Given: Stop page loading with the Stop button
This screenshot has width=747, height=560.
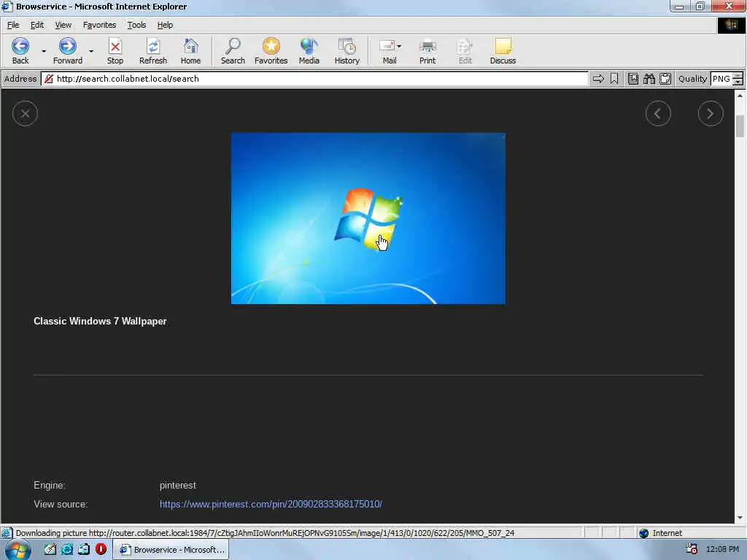Looking at the screenshot, I should [x=115, y=51].
